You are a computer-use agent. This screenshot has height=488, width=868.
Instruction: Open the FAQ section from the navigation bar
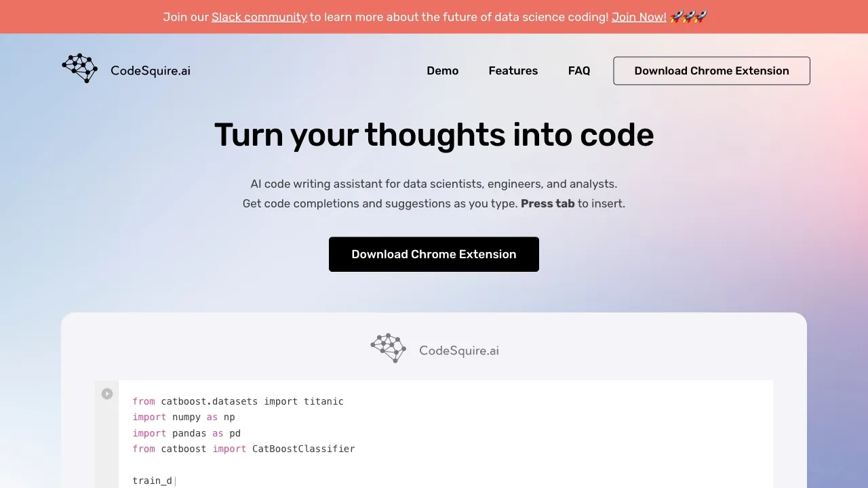click(x=579, y=70)
